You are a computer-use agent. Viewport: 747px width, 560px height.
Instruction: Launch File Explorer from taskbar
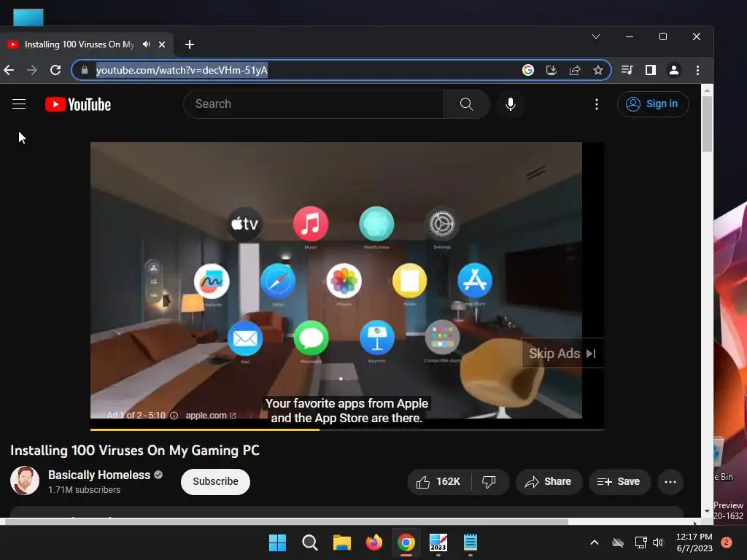[x=341, y=542]
